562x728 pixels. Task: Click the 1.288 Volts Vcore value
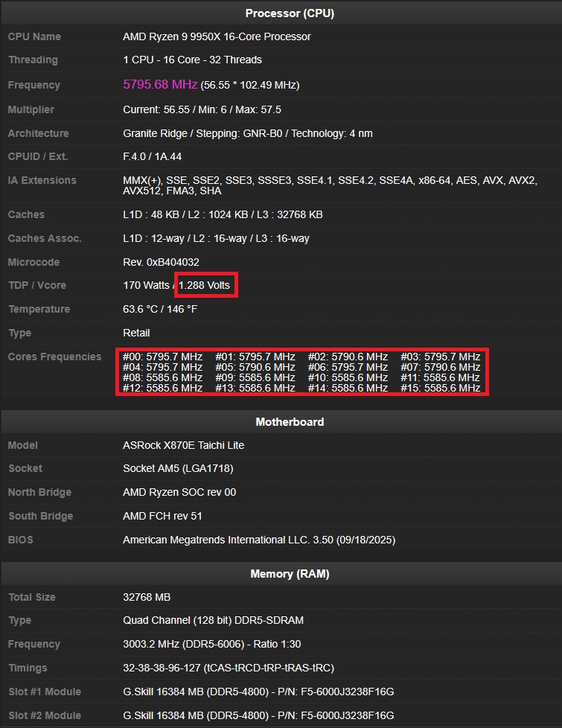[x=205, y=286]
